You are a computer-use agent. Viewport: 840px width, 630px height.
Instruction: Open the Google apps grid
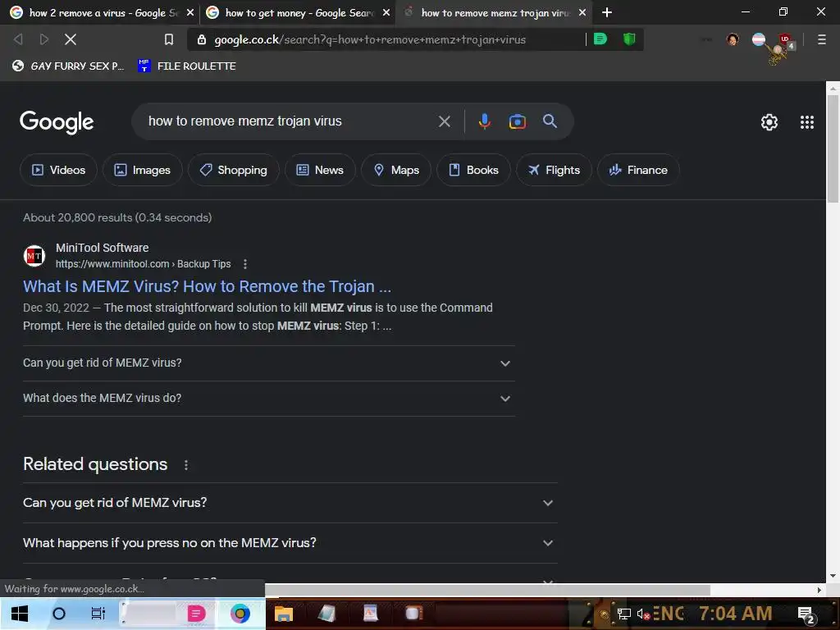807,122
